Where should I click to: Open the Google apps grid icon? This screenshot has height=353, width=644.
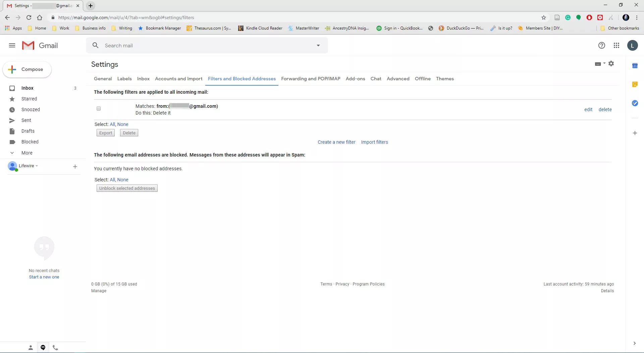616,45
